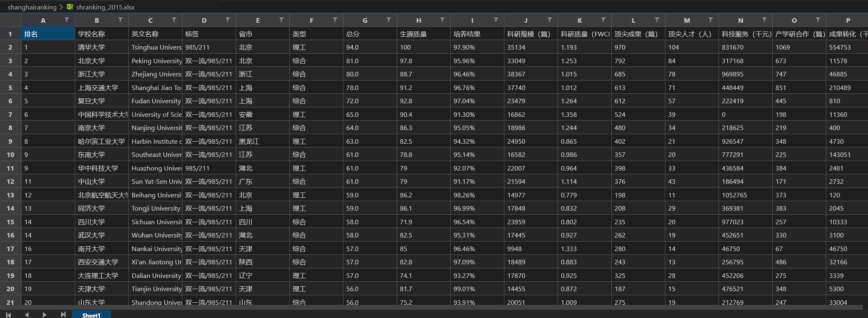Open shanghairanking folder in breadcrumb

[x=32, y=7]
